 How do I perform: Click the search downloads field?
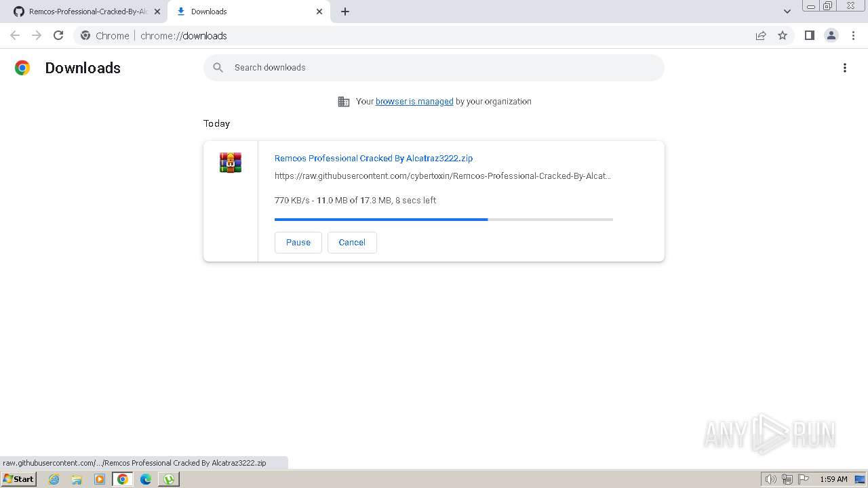click(x=434, y=68)
